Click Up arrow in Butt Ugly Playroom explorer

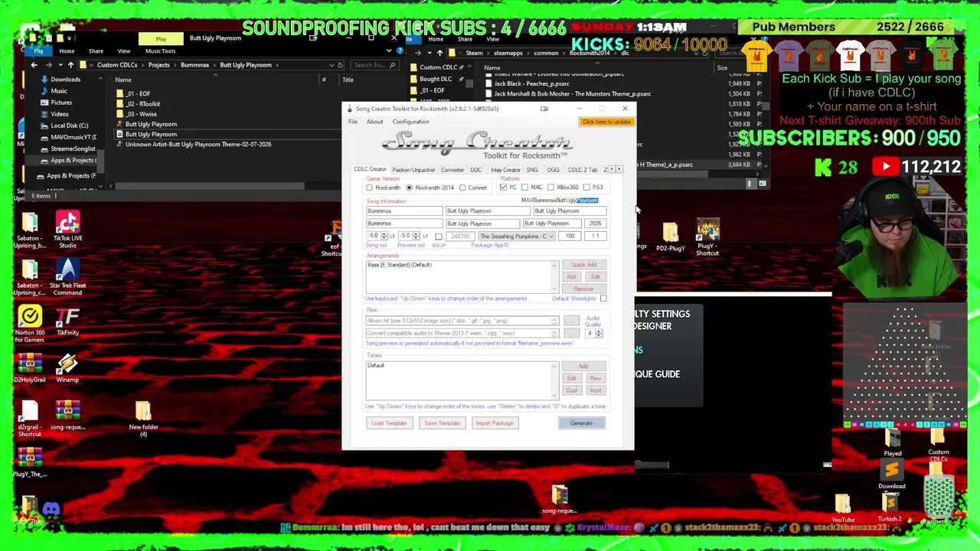coord(70,65)
